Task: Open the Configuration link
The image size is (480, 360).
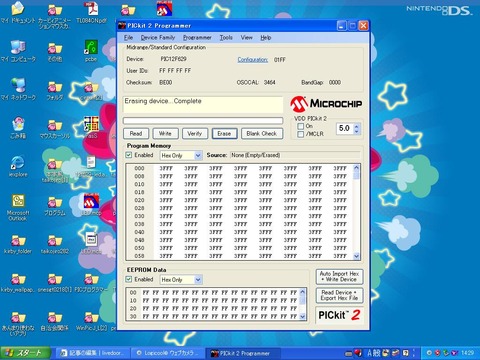Action: [253, 60]
